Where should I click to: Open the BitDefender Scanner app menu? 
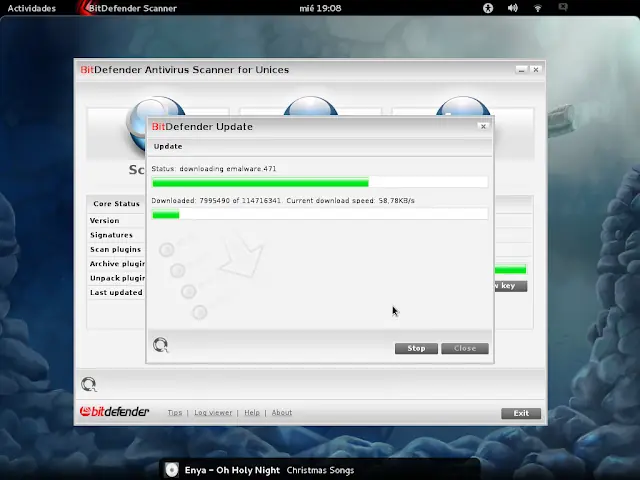click(127, 8)
